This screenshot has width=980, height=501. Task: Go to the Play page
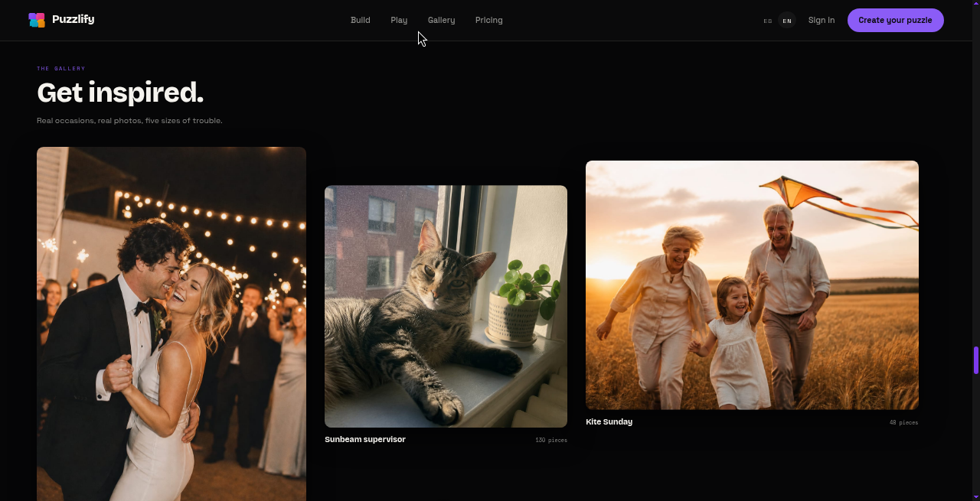click(x=399, y=20)
